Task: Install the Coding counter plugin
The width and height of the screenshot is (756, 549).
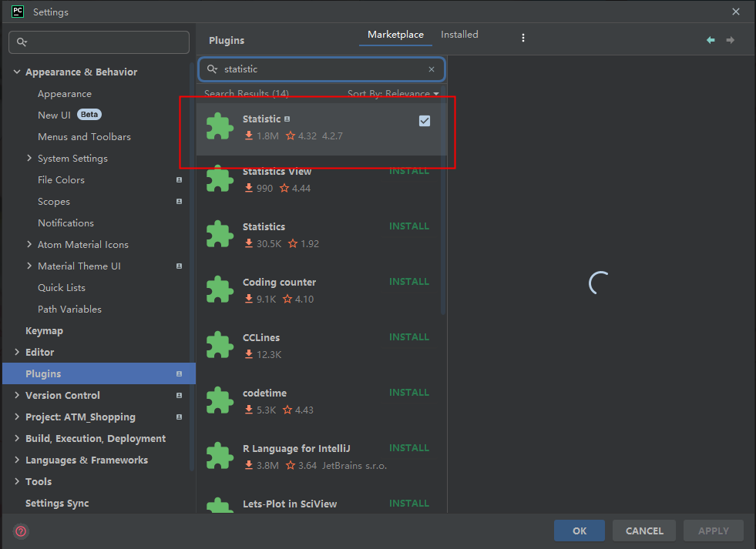Action: (x=409, y=282)
